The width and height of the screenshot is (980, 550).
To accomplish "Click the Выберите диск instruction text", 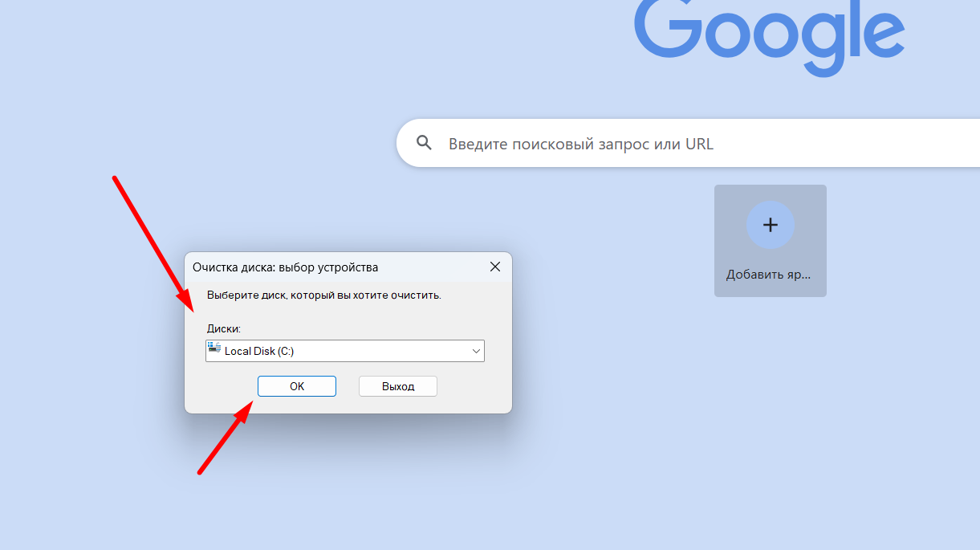I will 324,295.
